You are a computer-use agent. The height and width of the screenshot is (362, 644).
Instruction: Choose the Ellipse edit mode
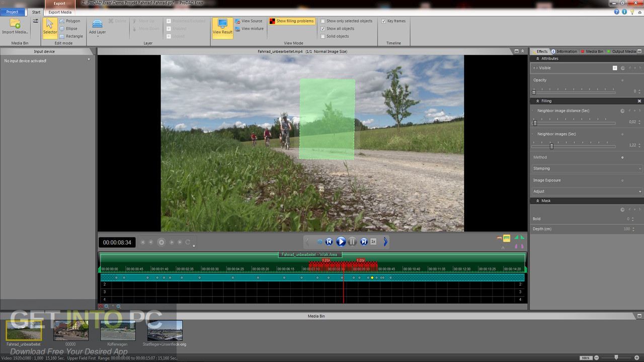[x=68, y=29]
